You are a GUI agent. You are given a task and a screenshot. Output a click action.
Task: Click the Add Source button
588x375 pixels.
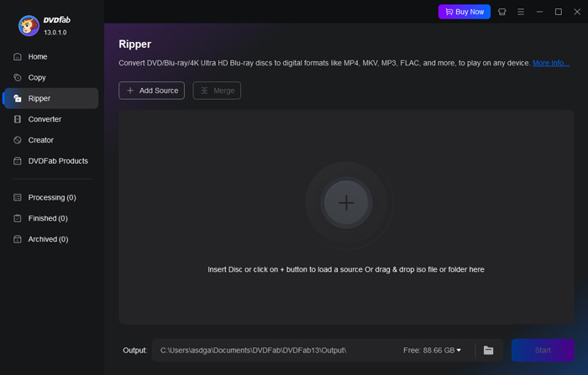point(151,91)
